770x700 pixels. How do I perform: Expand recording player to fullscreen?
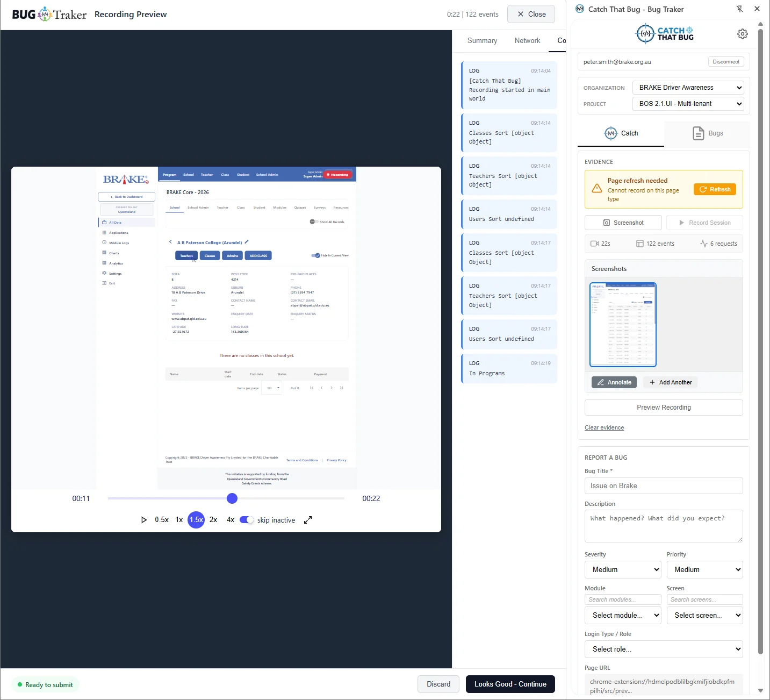(x=308, y=520)
